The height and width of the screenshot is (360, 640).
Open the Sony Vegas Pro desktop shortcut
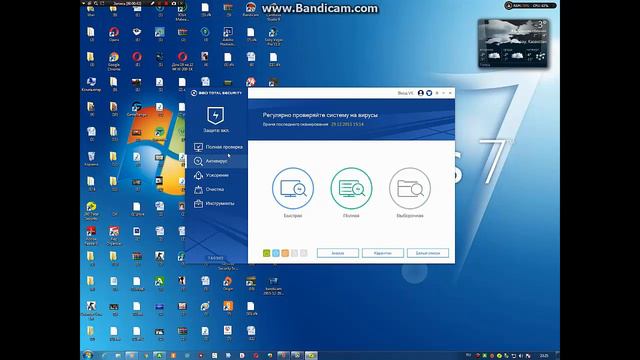[273, 36]
